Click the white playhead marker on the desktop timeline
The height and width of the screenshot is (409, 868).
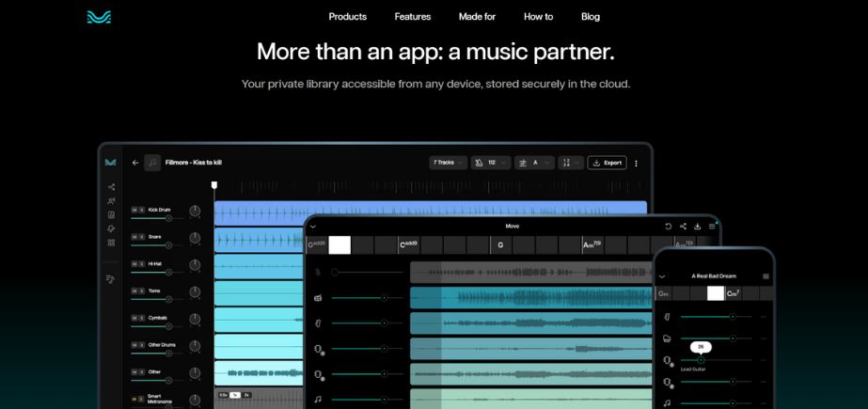coord(214,185)
